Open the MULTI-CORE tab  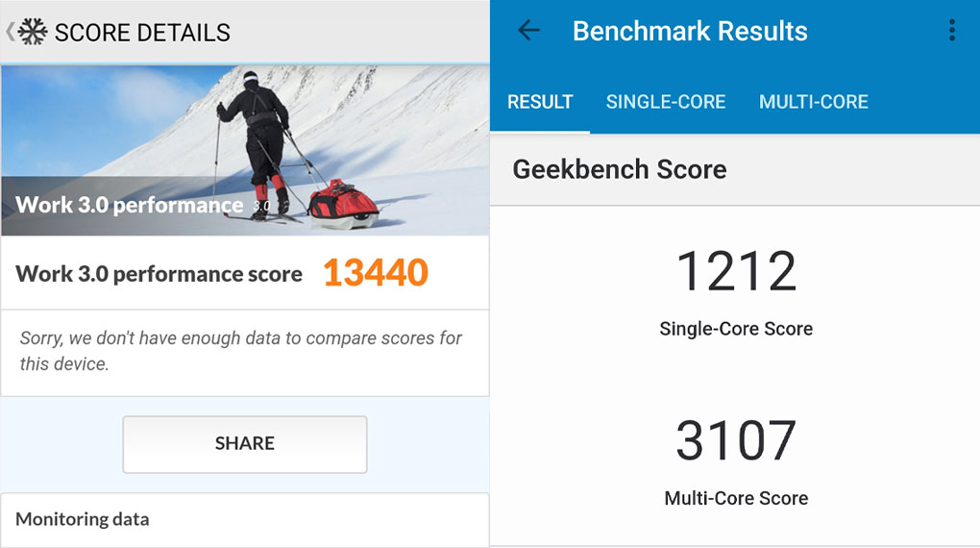pos(813,102)
